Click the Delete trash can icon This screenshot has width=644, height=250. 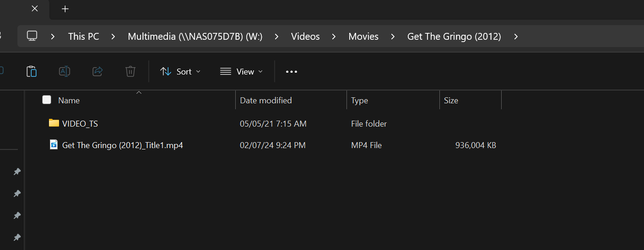(130, 71)
